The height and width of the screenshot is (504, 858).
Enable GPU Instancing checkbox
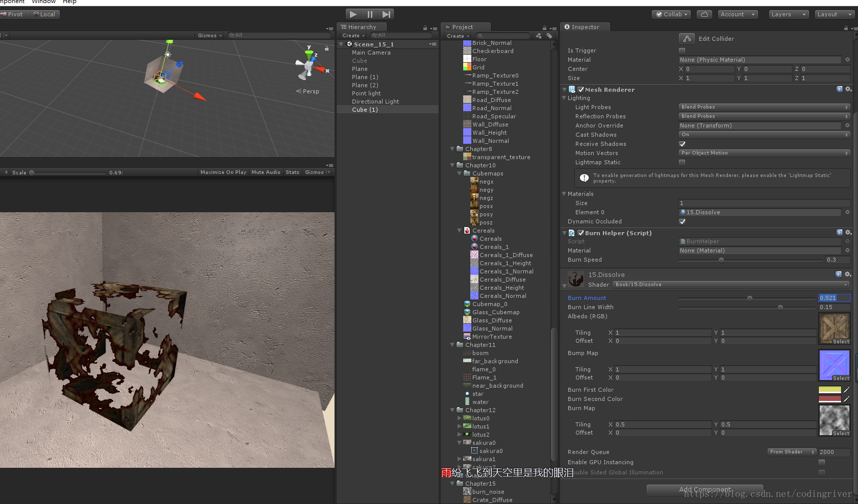(x=822, y=462)
